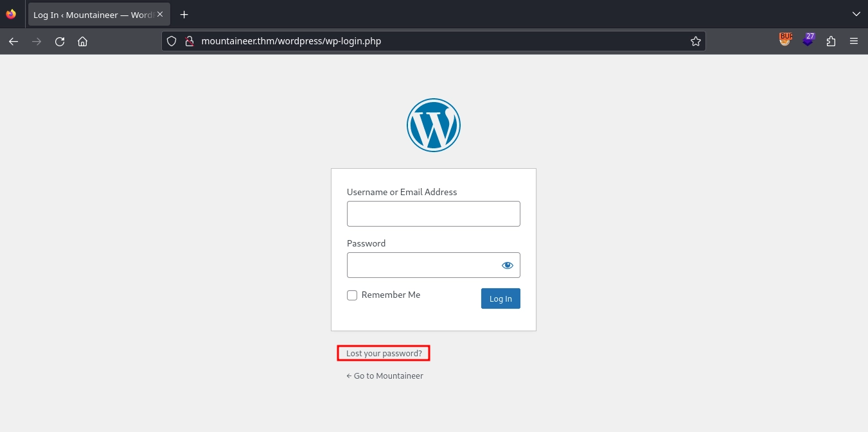This screenshot has width=868, height=432.
Task: Focus the Username or Email Address field
Action: [x=433, y=214]
